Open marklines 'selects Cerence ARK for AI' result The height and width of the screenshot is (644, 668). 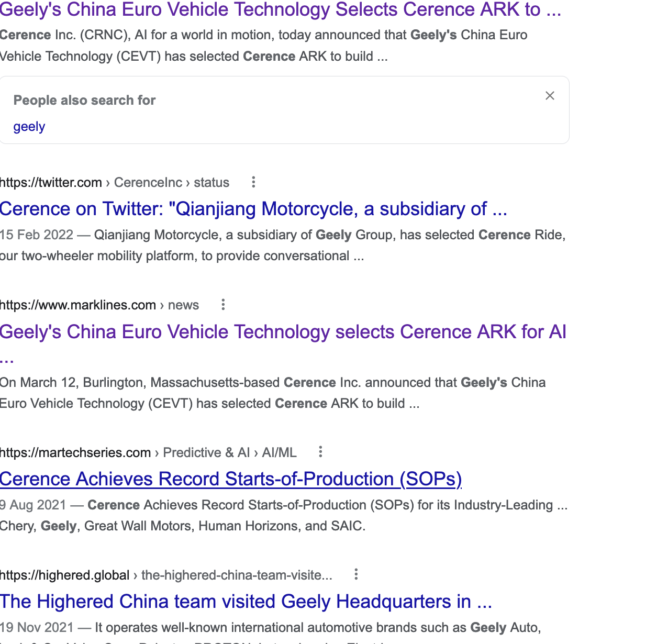(x=283, y=343)
